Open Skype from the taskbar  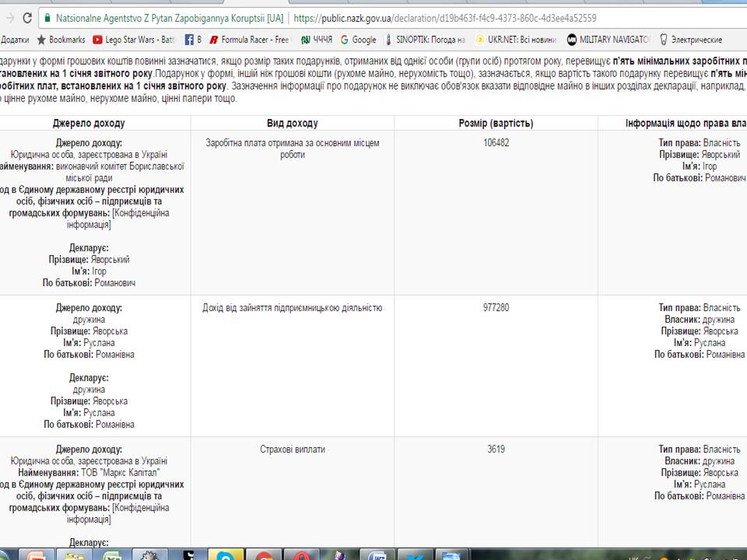pyautogui.click(x=225, y=555)
